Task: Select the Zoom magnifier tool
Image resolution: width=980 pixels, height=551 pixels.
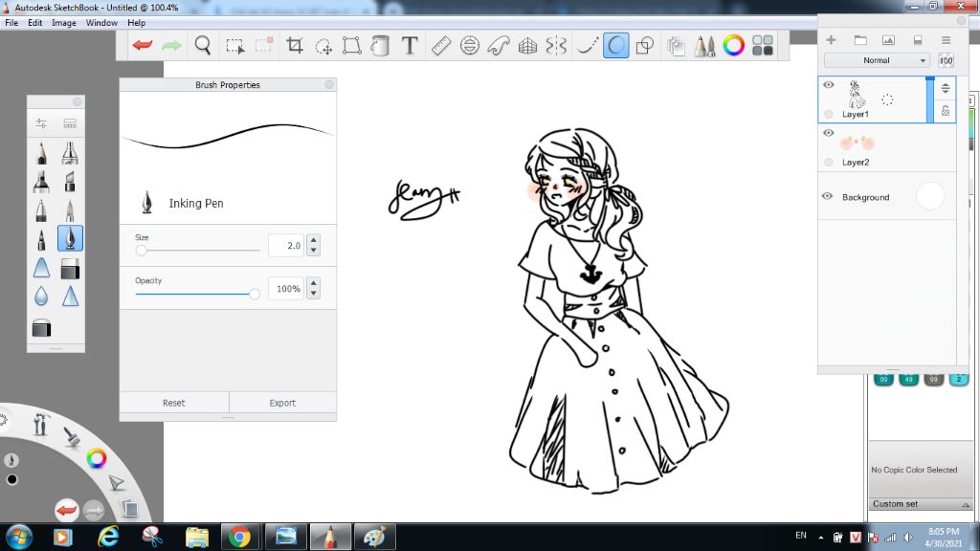Action: (x=203, y=45)
